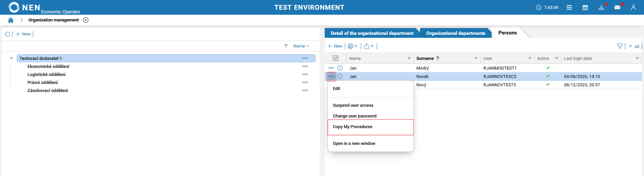
Task: Show info for Jan Modrý
Action: pos(340,68)
